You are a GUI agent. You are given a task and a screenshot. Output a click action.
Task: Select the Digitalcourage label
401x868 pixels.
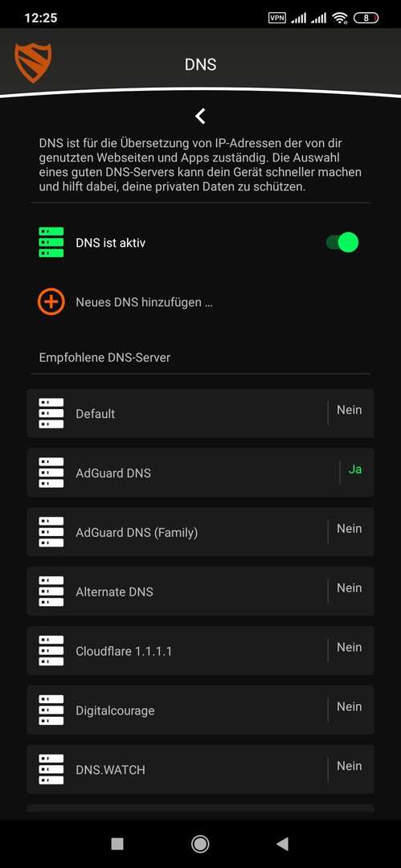coord(115,710)
